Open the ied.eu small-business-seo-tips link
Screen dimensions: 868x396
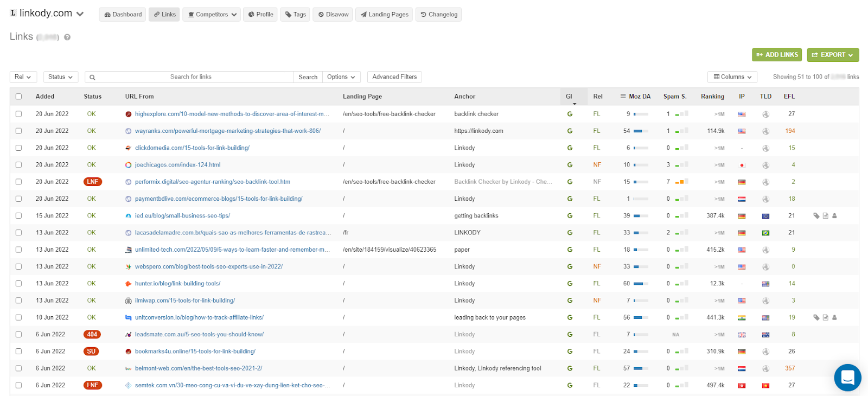pyautogui.click(x=182, y=216)
